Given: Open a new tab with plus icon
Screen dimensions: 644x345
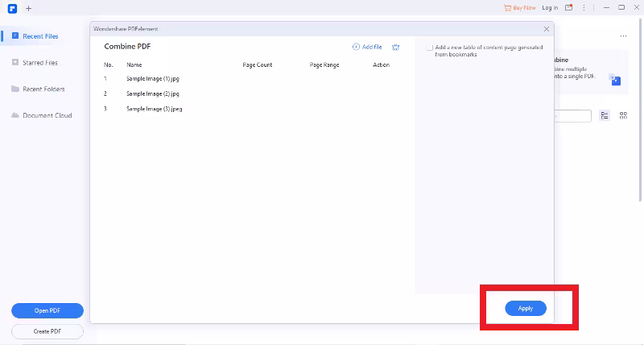Looking at the screenshot, I should 29,8.
